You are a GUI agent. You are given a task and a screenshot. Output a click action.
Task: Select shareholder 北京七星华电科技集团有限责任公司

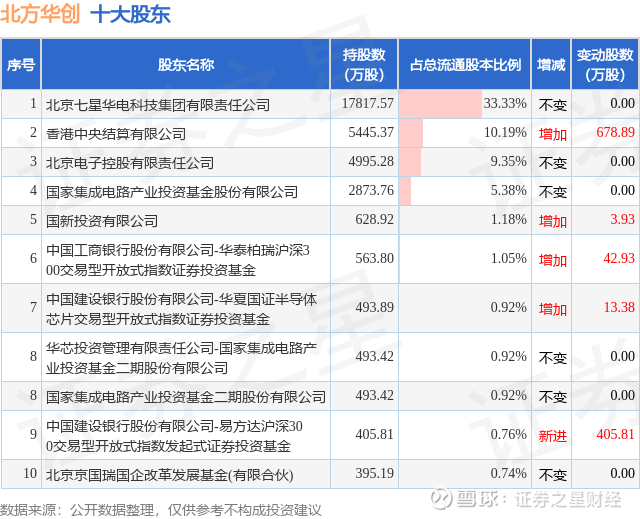[x=158, y=105]
